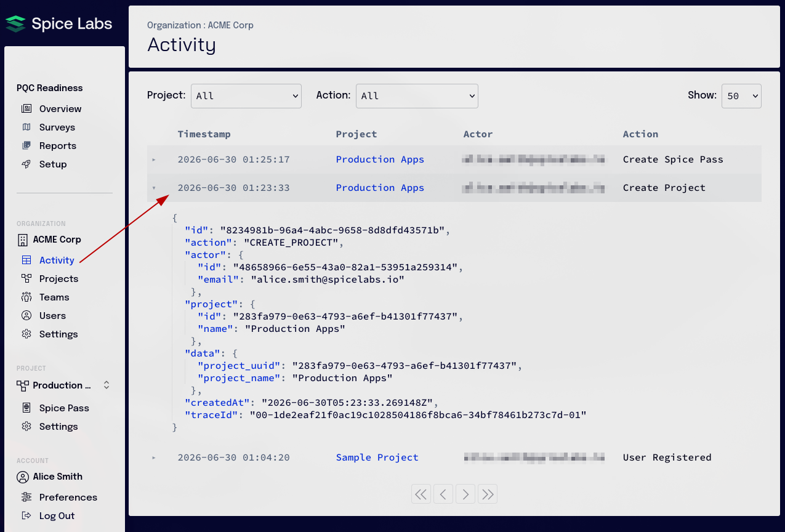Click the Reports icon in sidebar
Screen dimensions: 785x532
(26, 146)
